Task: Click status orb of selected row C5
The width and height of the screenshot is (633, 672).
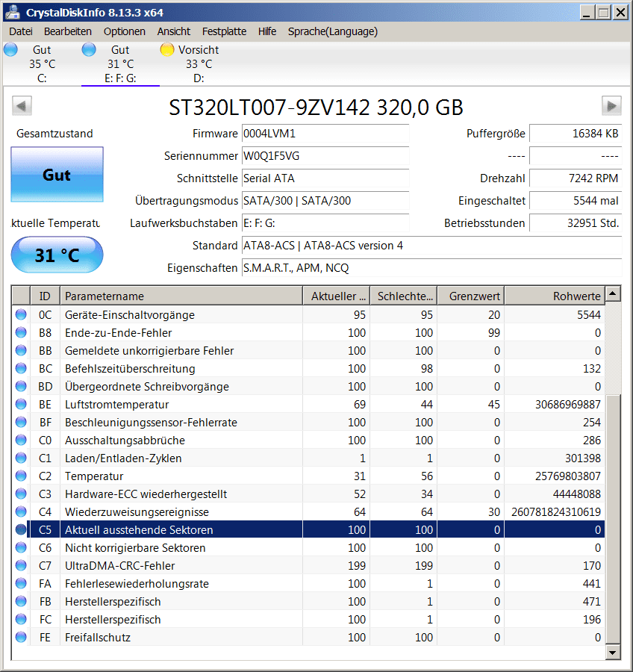Action: coord(21,529)
